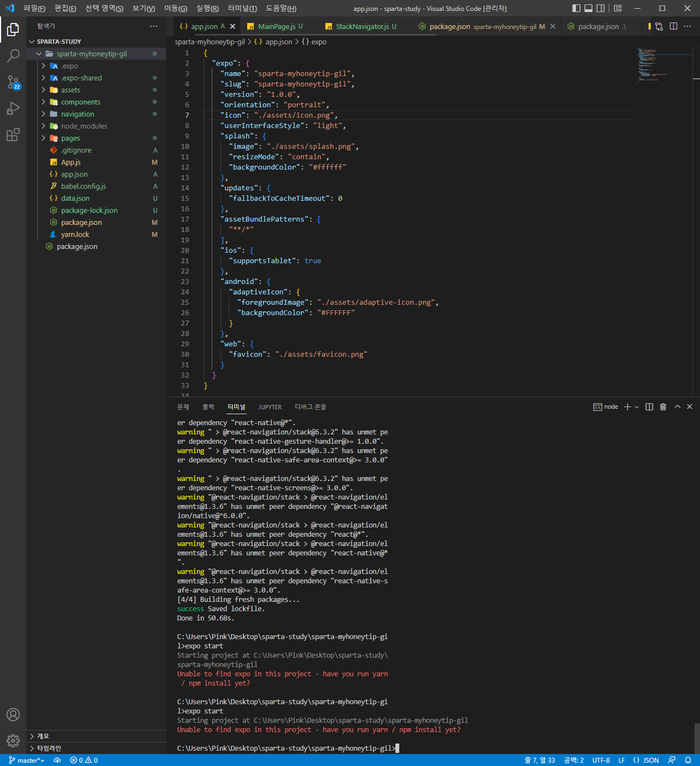Image resolution: width=700 pixels, height=766 pixels.
Task: Synchronize changes via cloud icon in status bar
Action: coord(57,760)
